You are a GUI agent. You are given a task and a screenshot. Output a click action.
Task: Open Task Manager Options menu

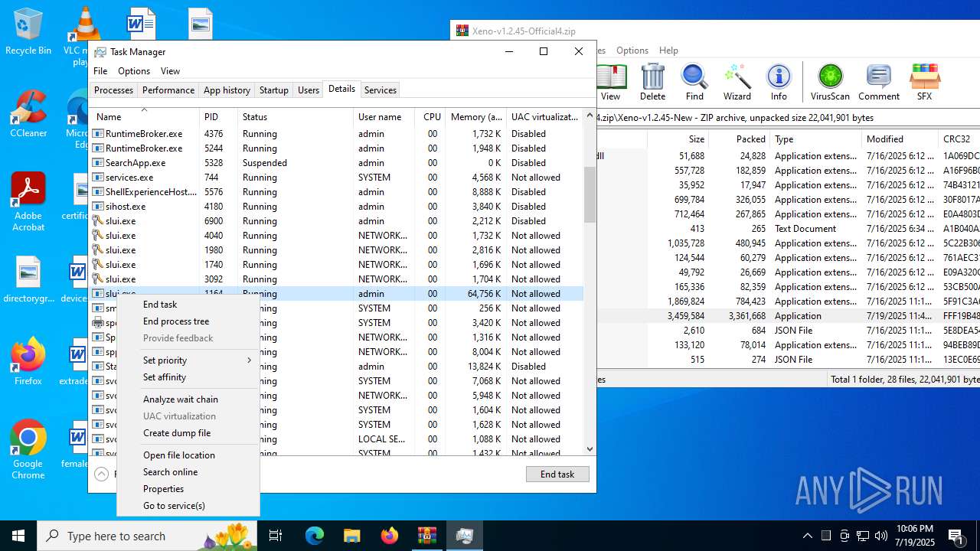134,71
